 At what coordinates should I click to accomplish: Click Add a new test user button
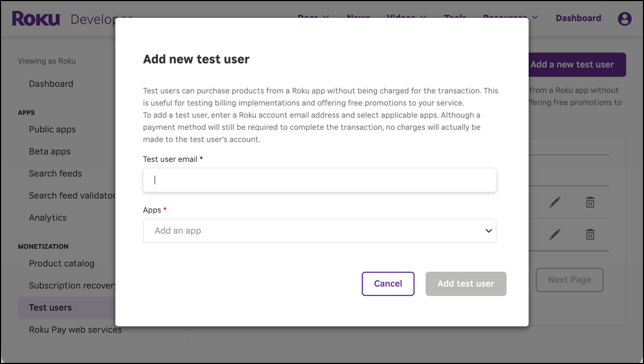[x=577, y=65]
